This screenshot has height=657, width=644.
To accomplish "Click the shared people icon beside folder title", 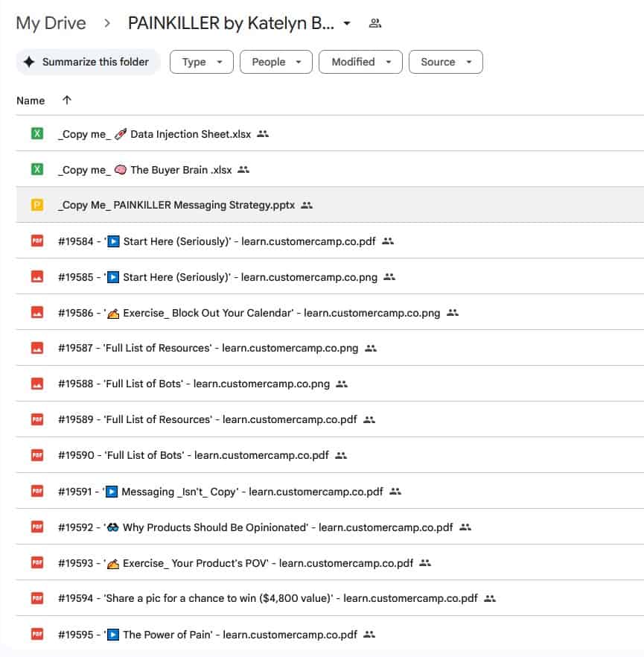I will [x=375, y=24].
